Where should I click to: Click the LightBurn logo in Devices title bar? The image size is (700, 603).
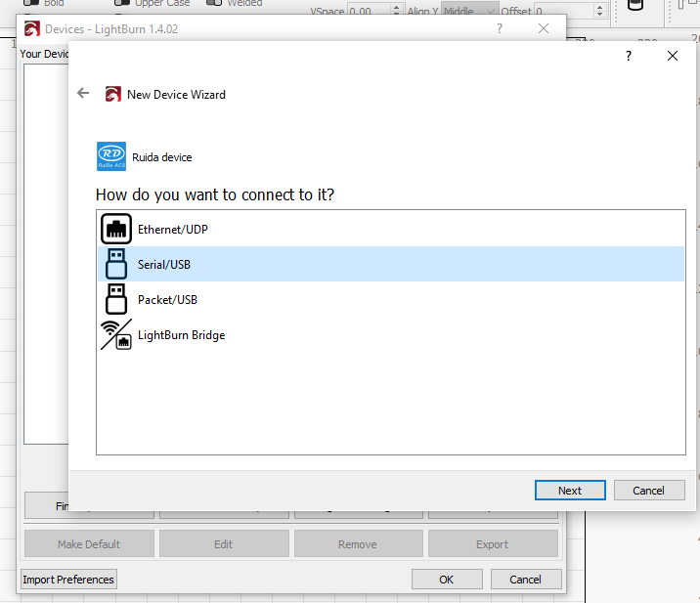pyautogui.click(x=31, y=29)
